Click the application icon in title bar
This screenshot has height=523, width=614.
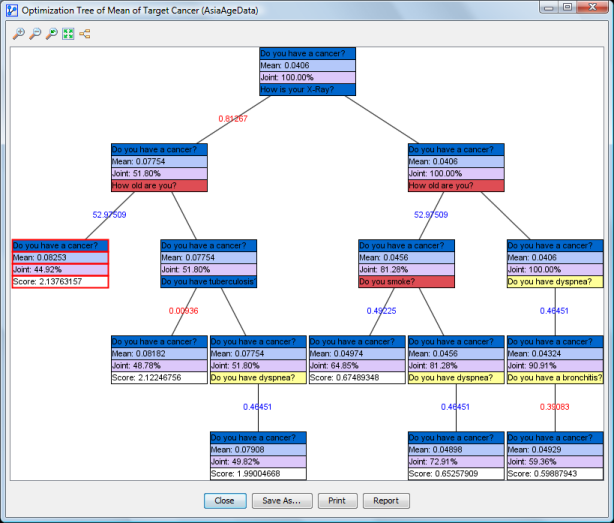tap(12, 10)
